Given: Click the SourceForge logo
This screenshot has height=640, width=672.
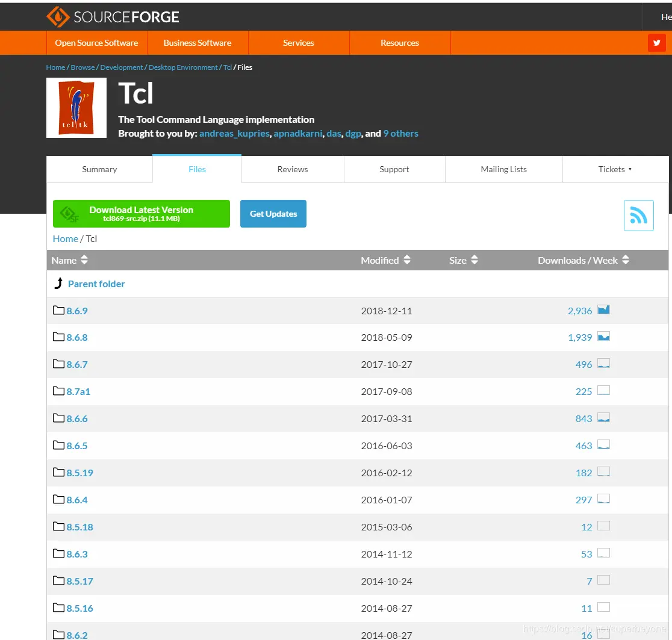Looking at the screenshot, I should [113, 17].
